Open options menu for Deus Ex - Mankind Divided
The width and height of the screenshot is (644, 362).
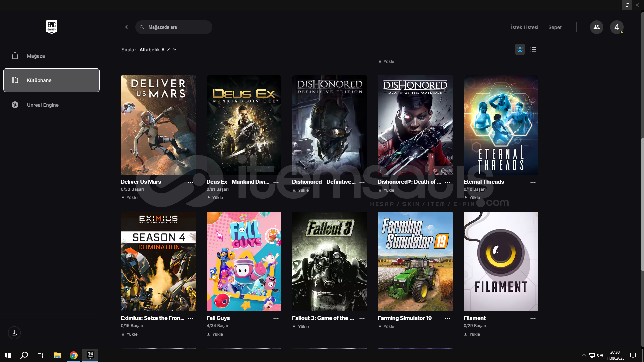(x=276, y=182)
